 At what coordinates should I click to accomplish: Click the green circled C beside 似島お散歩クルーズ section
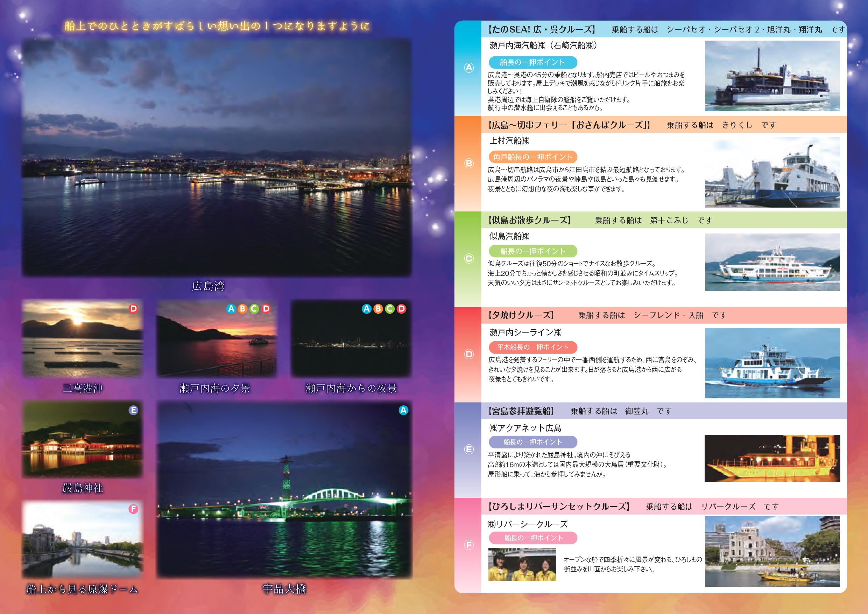[x=469, y=259]
